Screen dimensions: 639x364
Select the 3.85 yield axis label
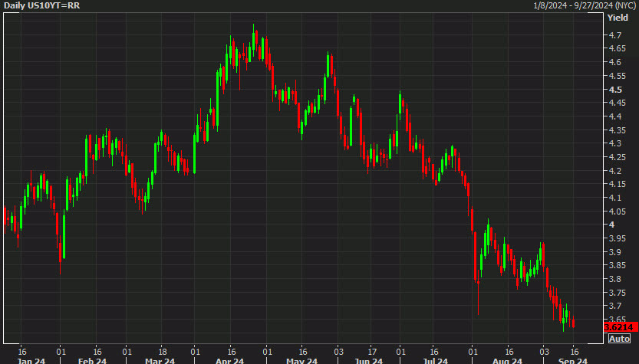coord(618,265)
